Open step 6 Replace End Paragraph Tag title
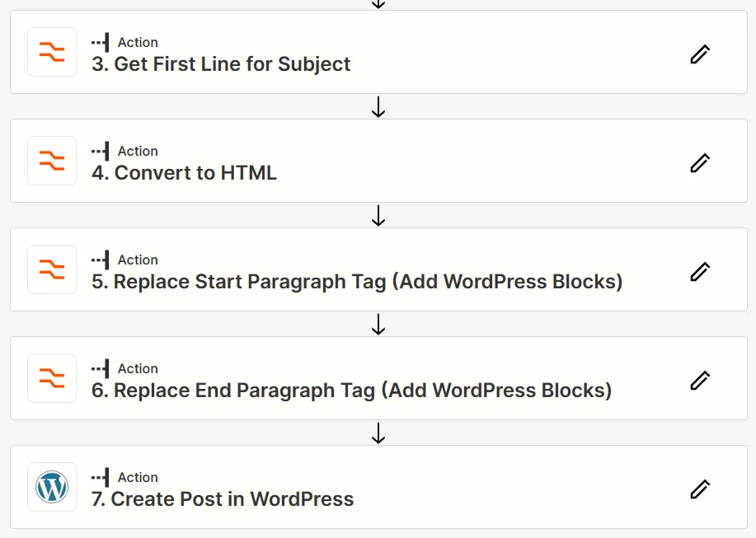The image size is (756, 538). pyautogui.click(x=351, y=391)
